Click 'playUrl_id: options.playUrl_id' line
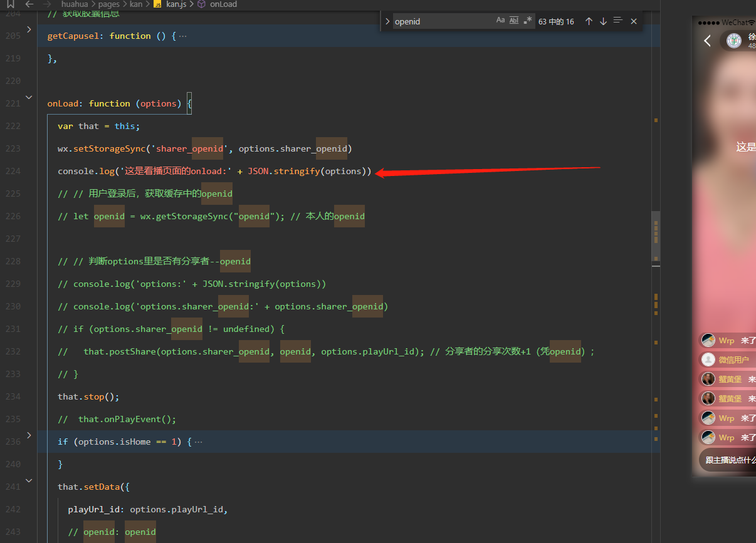Viewport: 756px width, 543px height. (148, 509)
